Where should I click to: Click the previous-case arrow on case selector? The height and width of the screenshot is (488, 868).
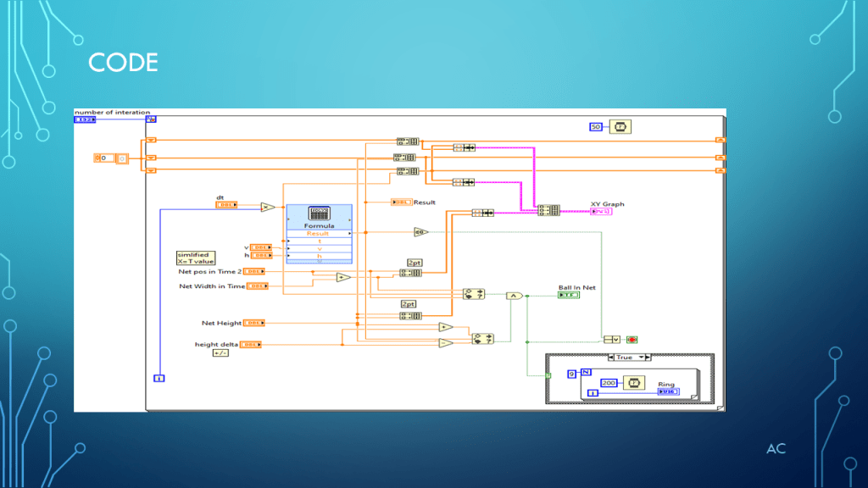[x=609, y=358]
